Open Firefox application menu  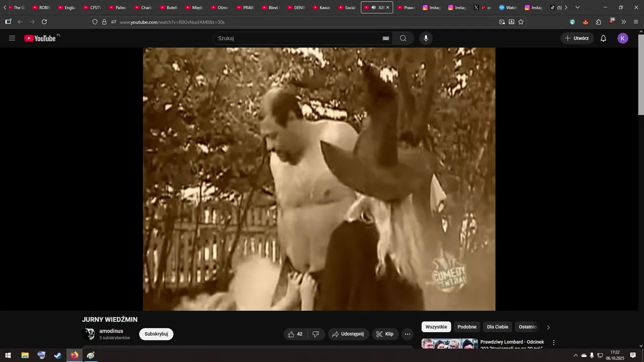pos(636,22)
